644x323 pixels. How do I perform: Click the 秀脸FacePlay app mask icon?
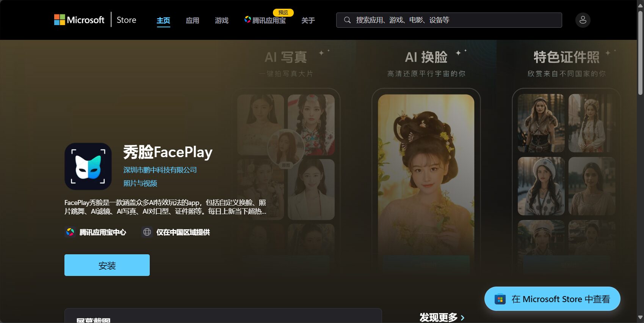[88, 166]
